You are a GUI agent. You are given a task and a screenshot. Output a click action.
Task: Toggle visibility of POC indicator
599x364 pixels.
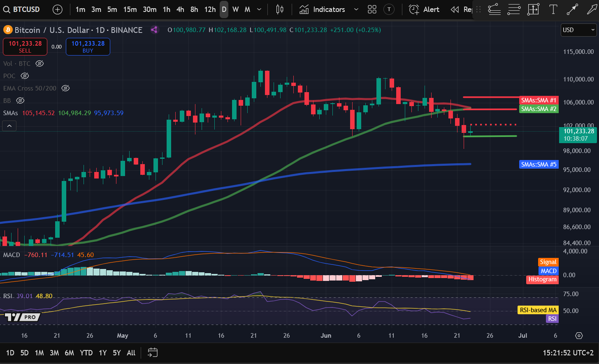pyautogui.click(x=25, y=76)
